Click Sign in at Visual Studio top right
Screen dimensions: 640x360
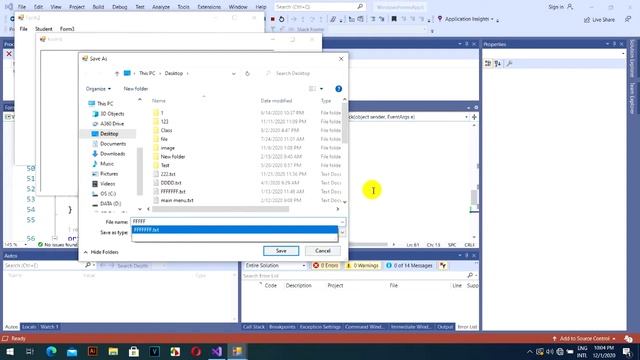560,7
